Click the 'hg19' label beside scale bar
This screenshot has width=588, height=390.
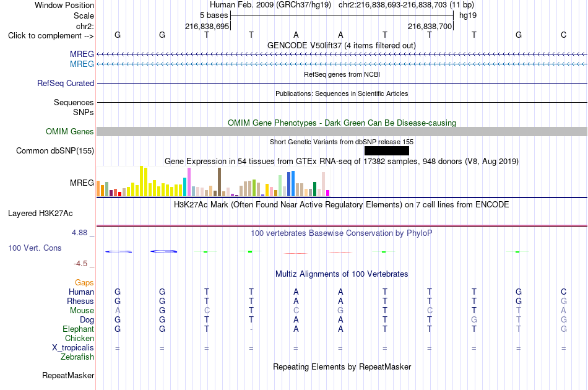(468, 15)
